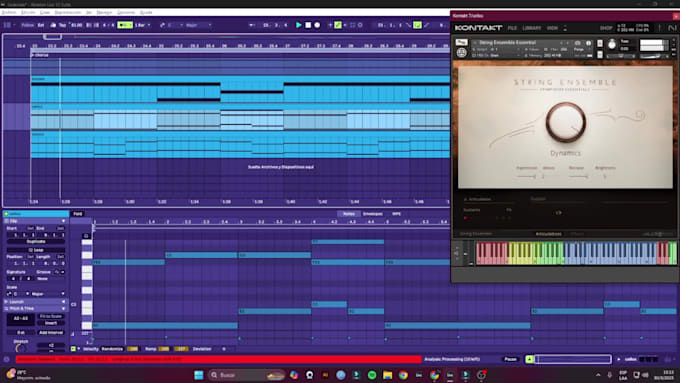
Task: Click the large Dynamics knob
Action: click(x=566, y=122)
